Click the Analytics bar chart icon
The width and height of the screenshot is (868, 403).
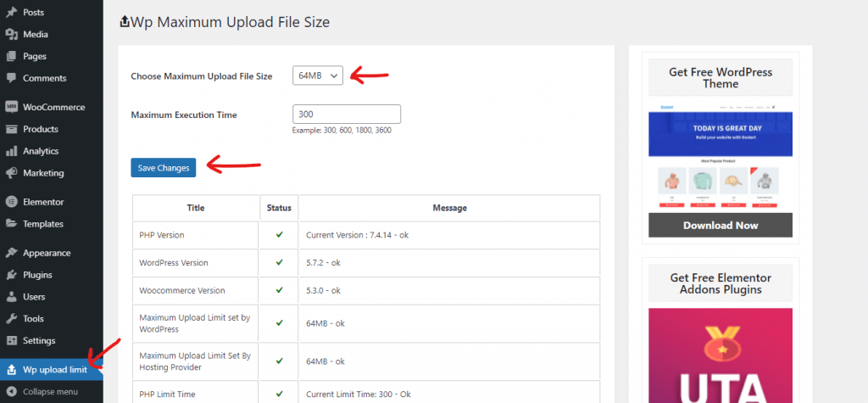click(x=11, y=151)
